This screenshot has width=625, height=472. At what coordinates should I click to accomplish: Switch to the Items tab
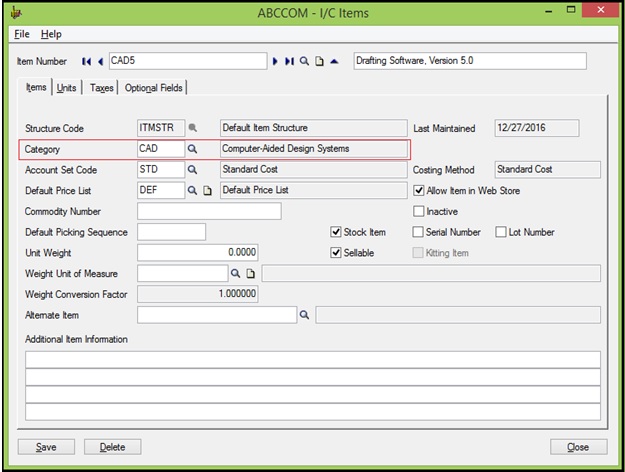click(x=36, y=87)
